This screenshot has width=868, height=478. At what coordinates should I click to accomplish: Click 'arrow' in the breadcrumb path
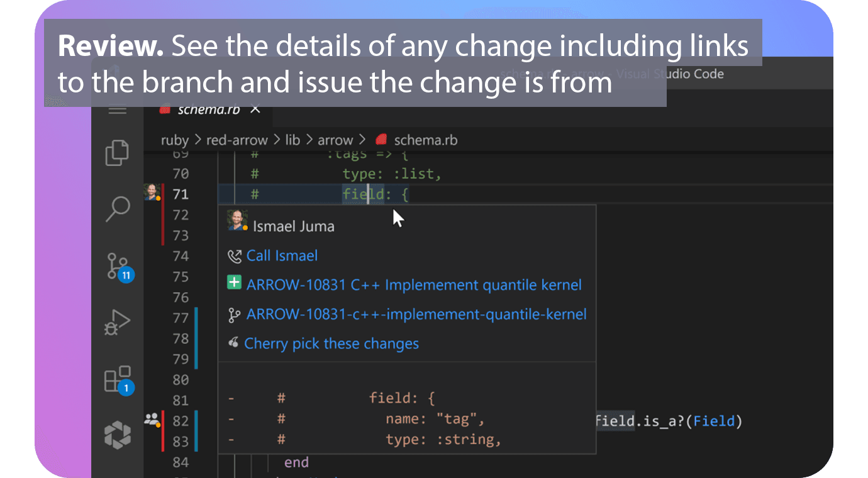click(335, 140)
